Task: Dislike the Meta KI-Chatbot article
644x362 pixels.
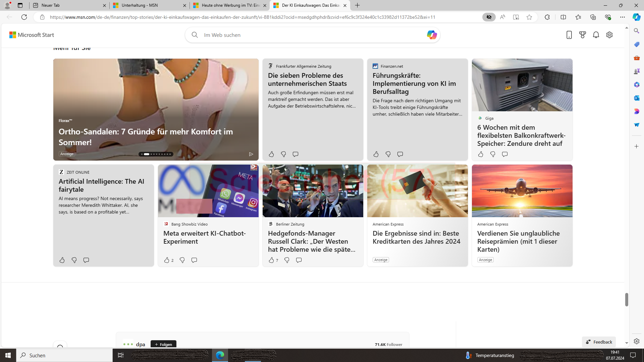Action: pyautogui.click(x=182, y=260)
